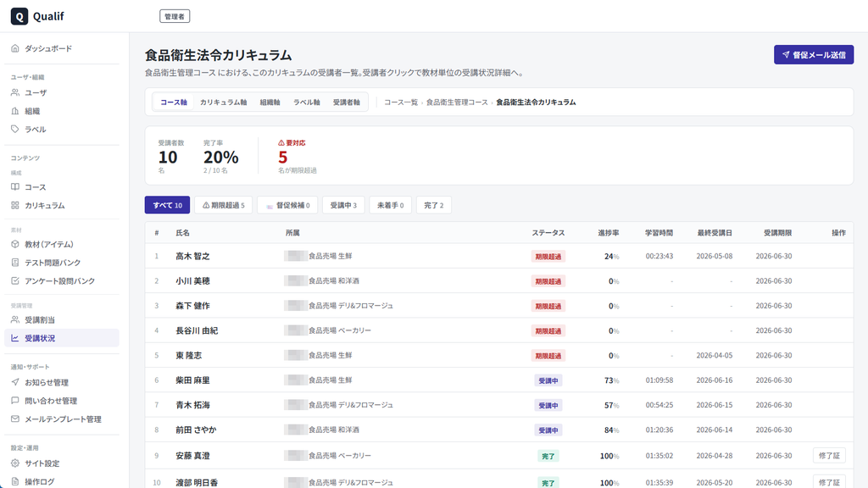Screen dimensions: 868x488
Task: Click the メールテンプレート管理 envelope icon
Action: click(x=15, y=419)
